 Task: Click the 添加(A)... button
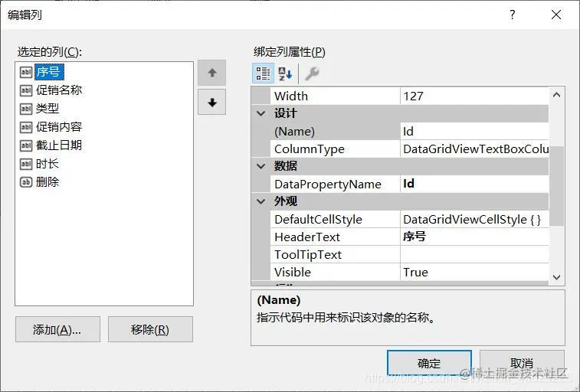57,329
